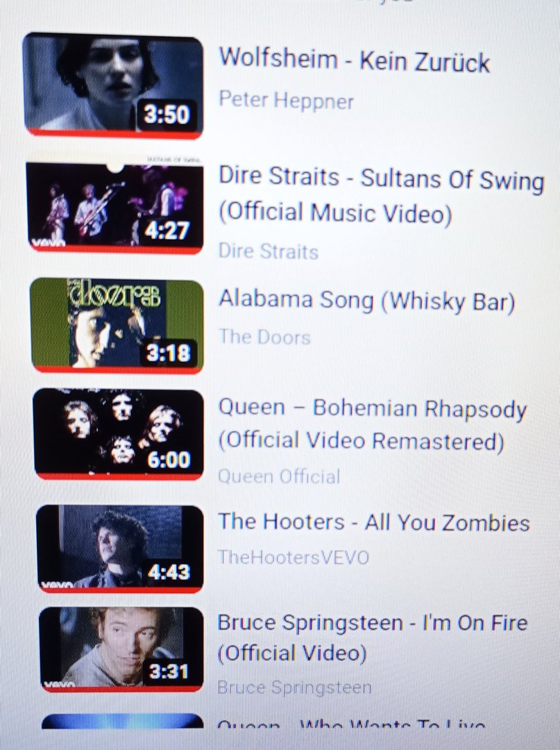Go to Bruce Springsteen channel name

point(294,687)
